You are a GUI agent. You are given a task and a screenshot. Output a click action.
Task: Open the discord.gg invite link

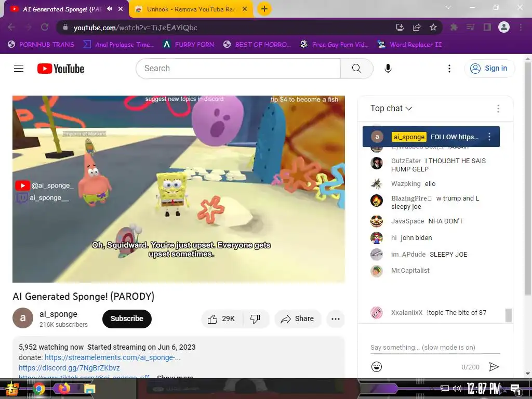pyautogui.click(x=69, y=368)
